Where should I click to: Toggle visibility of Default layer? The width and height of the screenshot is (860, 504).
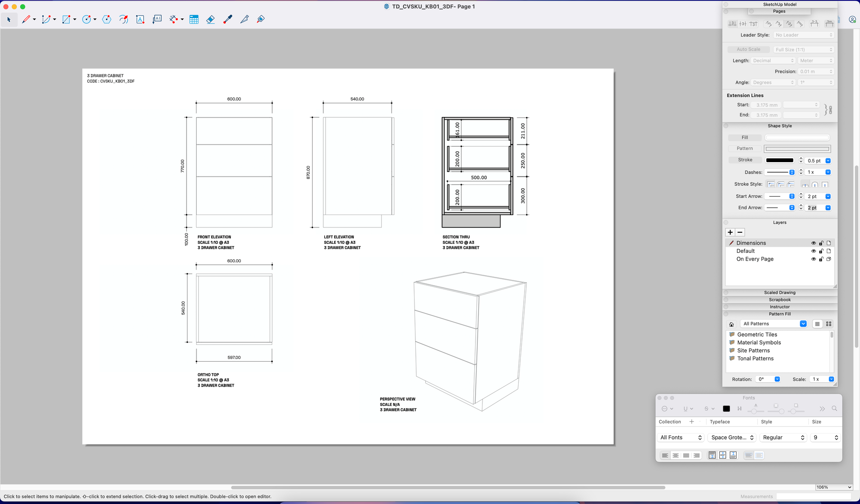tap(813, 251)
